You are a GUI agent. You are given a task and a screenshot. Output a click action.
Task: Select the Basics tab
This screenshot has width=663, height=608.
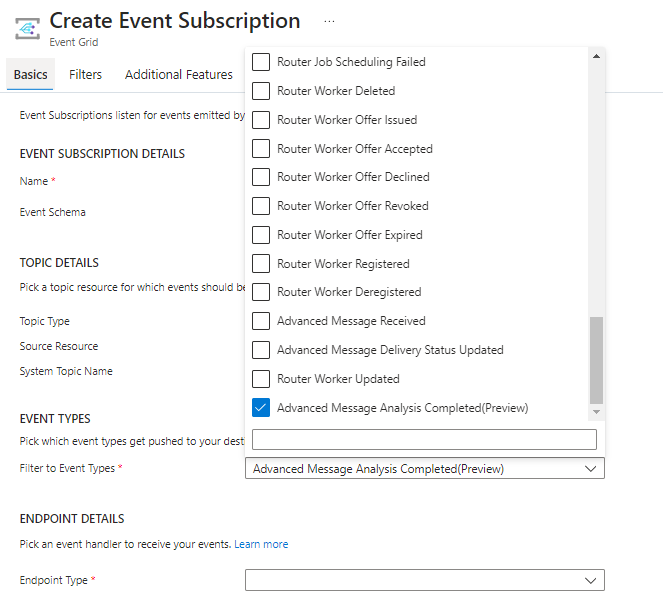click(30, 74)
